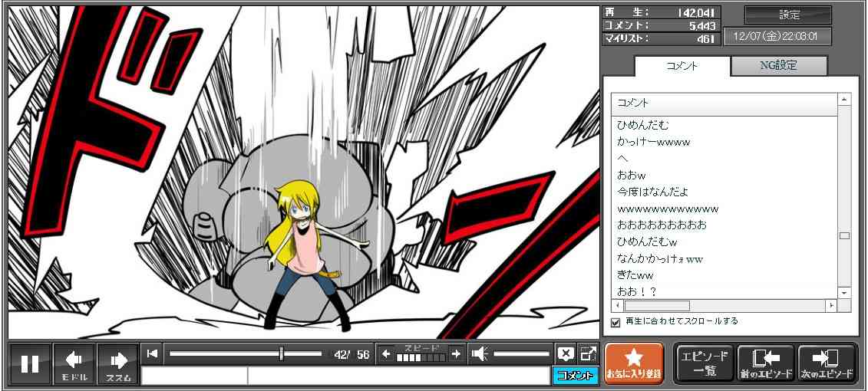Open the episode list (エピソード一覧)
Image resolution: width=868 pixels, height=391 pixels.
(x=704, y=363)
